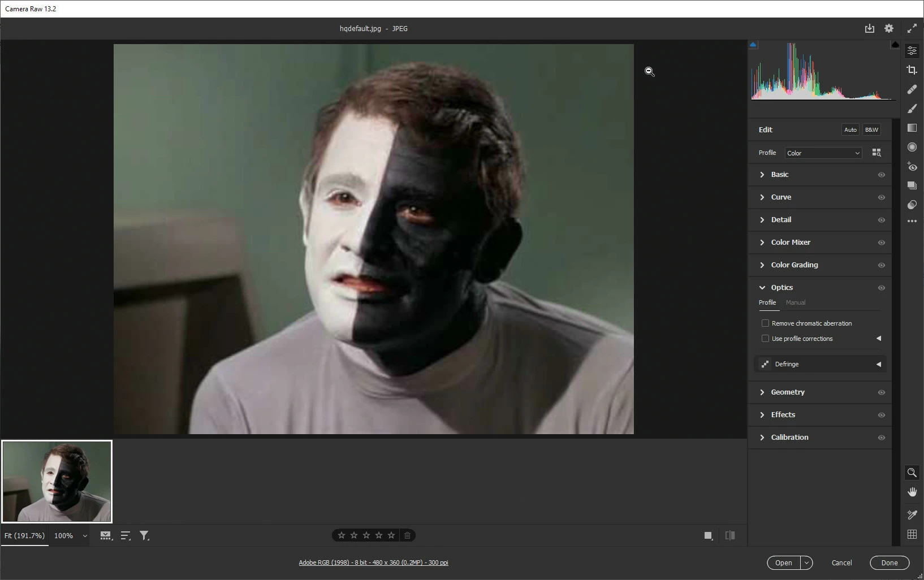Image resolution: width=924 pixels, height=580 pixels.
Task: Toggle visibility of Basic panel edits
Action: coord(881,175)
